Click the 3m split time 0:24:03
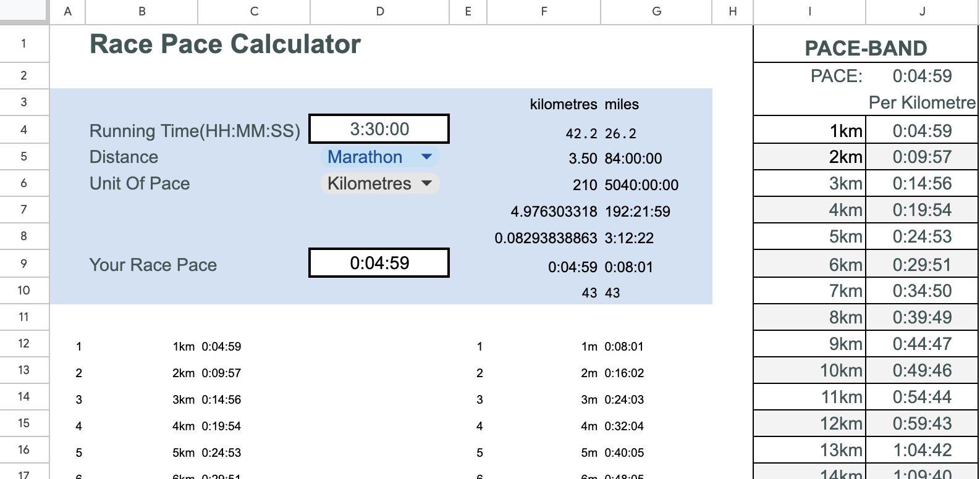 (656, 399)
